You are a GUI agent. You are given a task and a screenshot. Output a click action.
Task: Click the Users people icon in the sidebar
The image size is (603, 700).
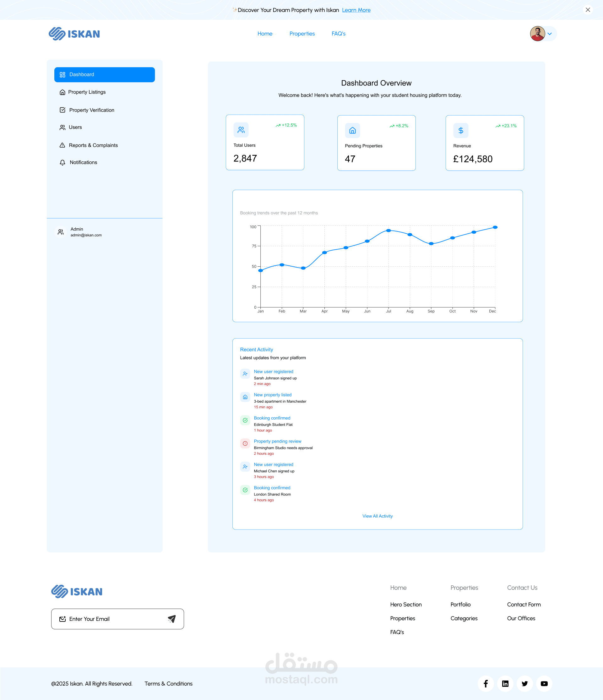point(62,128)
